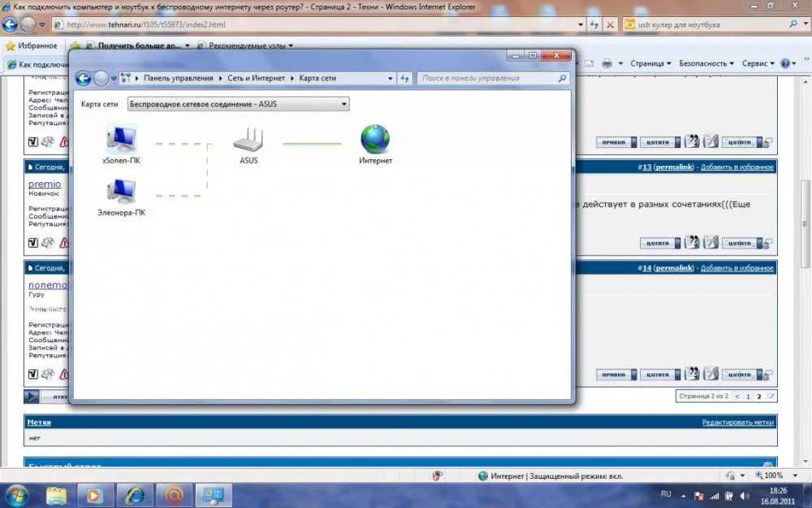Open the nonemo user profile link
The image size is (812, 508).
point(48,285)
